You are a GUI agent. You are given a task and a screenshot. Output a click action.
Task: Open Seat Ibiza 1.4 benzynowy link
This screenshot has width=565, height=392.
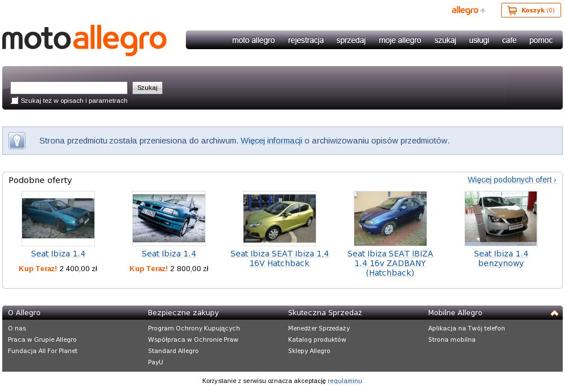(x=501, y=258)
